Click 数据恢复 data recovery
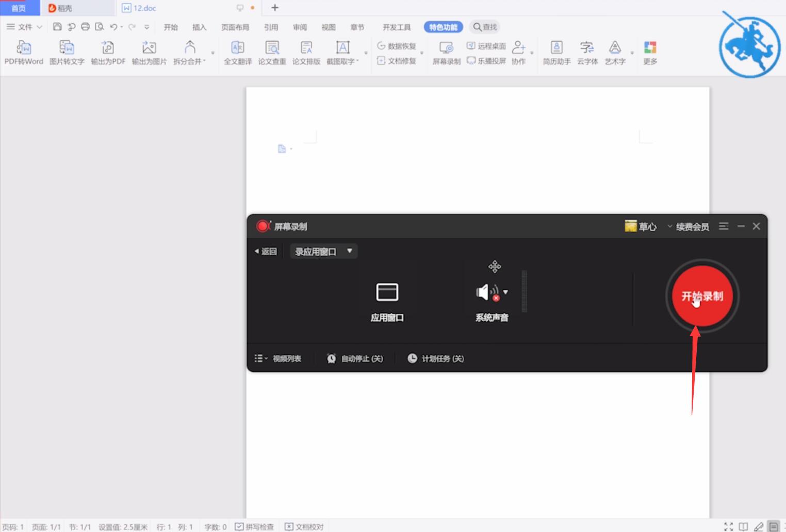This screenshot has width=786, height=532. pos(397,46)
